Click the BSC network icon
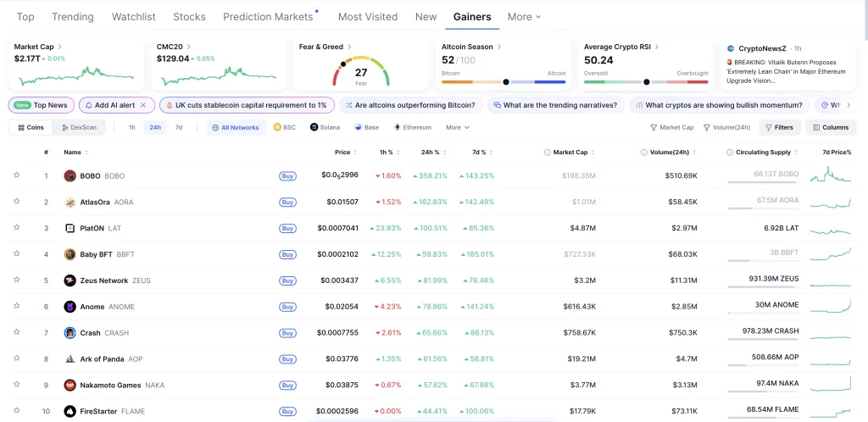The height and width of the screenshot is (422, 868). pyautogui.click(x=277, y=127)
